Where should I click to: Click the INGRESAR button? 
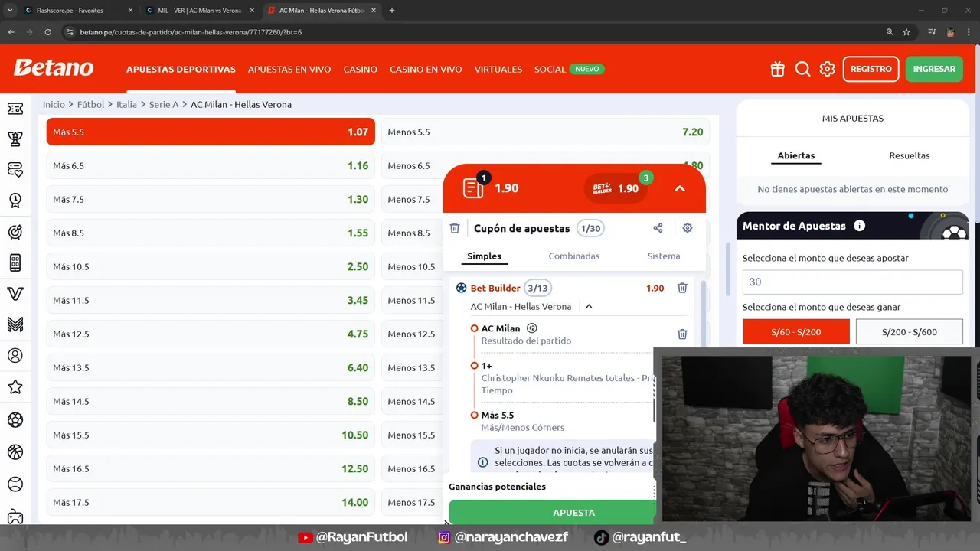coord(934,69)
